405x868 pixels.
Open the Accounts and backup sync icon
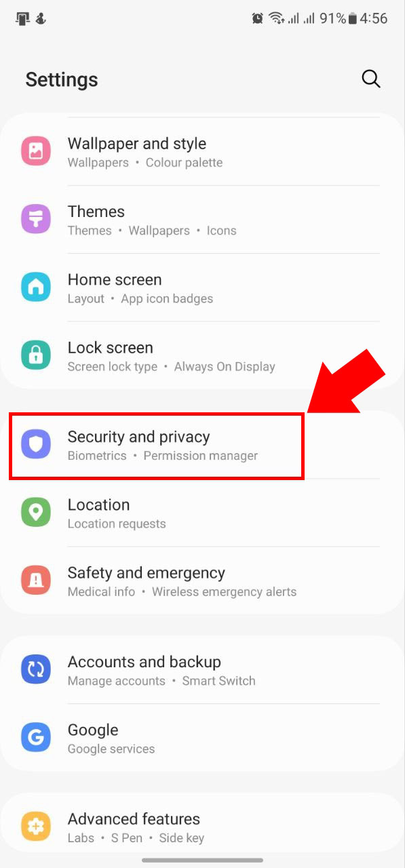[x=36, y=670]
